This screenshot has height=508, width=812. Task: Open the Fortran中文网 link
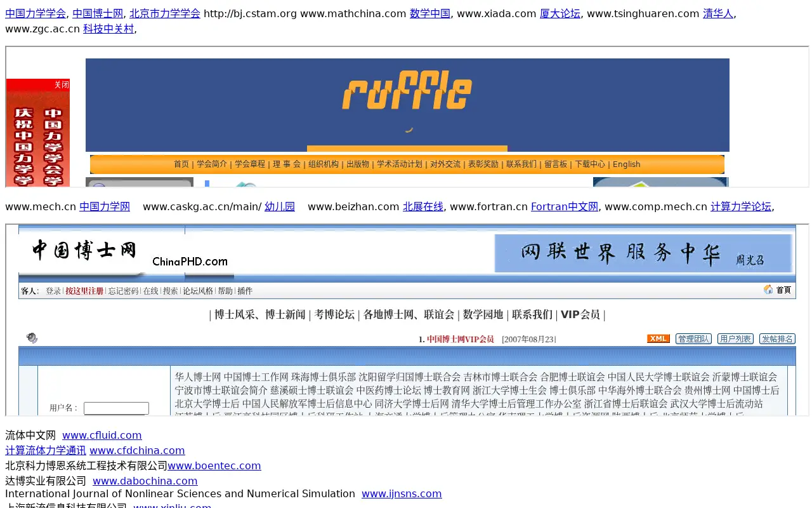pyautogui.click(x=565, y=206)
